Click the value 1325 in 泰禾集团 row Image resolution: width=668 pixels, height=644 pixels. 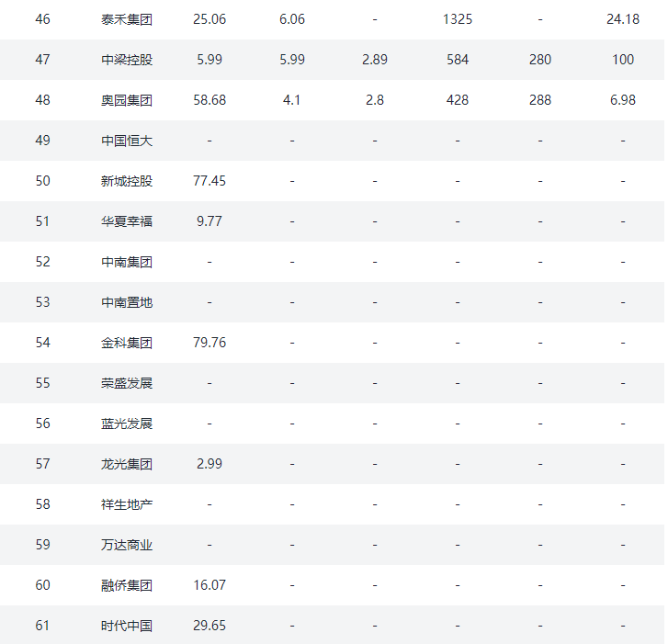pos(457,19)
